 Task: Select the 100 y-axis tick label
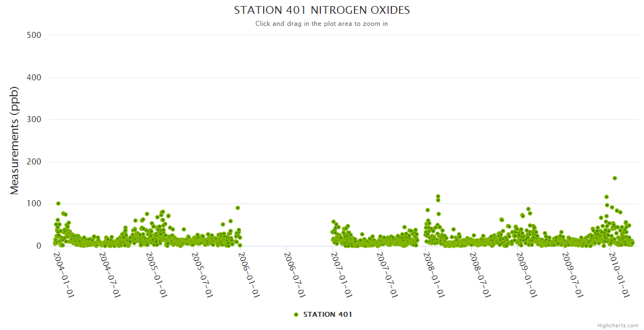(34, 204)
